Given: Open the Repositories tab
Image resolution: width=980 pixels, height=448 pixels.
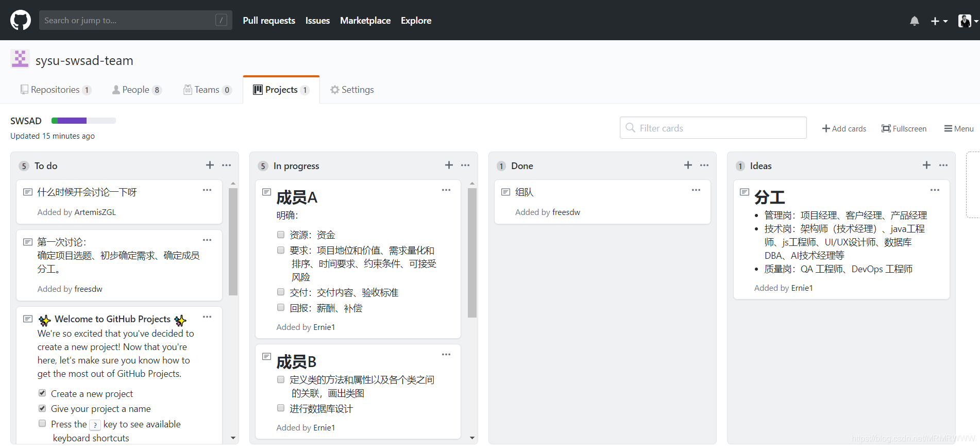Looking at the screenshot, I should [56, 90].
